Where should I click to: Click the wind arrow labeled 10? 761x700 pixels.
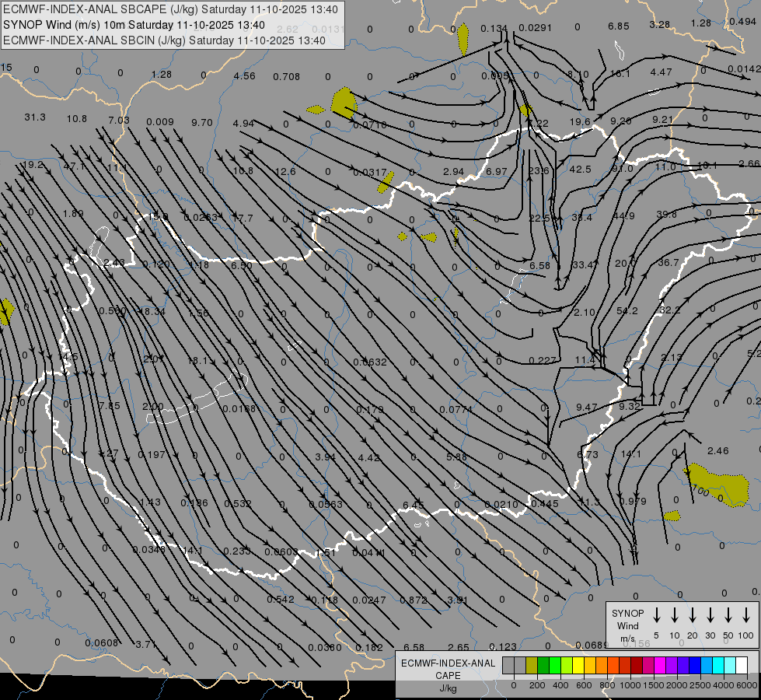pos(675,615)
